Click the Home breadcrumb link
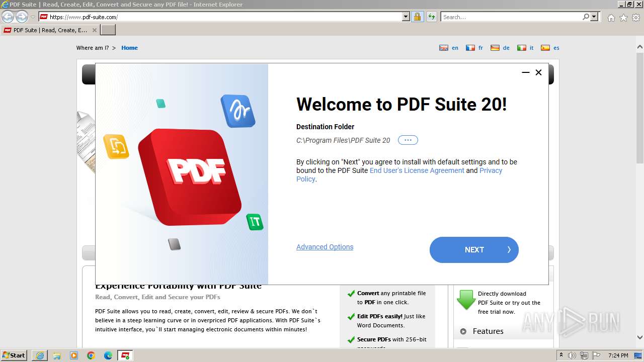 tap(129, 48)
